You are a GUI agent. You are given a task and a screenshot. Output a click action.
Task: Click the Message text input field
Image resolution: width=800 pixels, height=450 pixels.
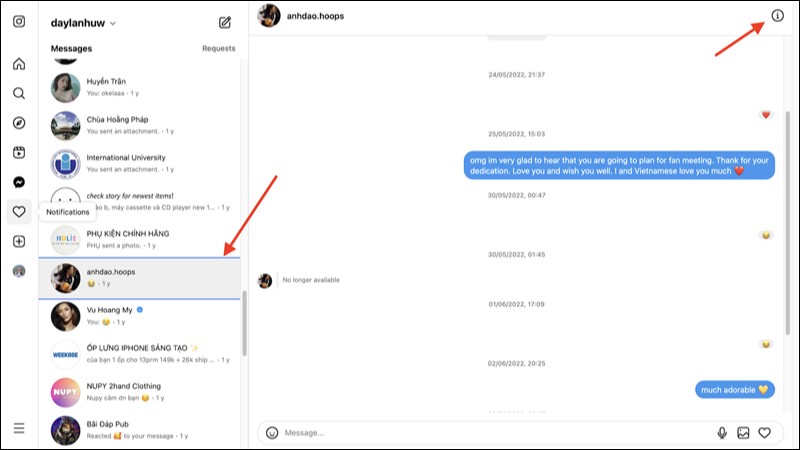490,433
